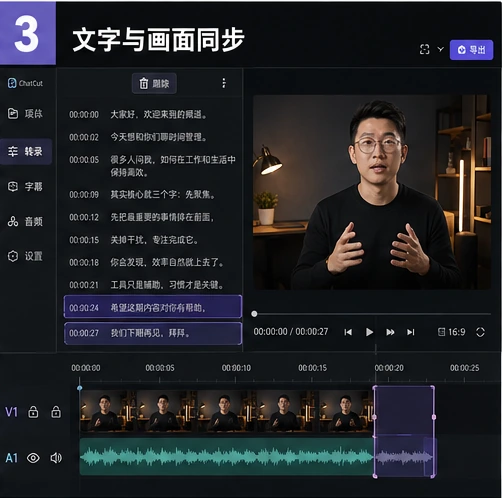Image resolution: width=502 pixels, height=498 pixels.
Task: Select transcript line at 00:00:02
Action: pyautogui.click(x=153, y=137)
